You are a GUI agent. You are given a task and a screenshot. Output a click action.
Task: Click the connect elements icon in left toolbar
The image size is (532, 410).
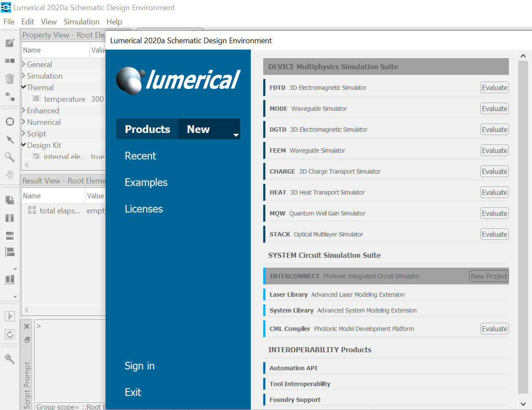tap(10, 97)
